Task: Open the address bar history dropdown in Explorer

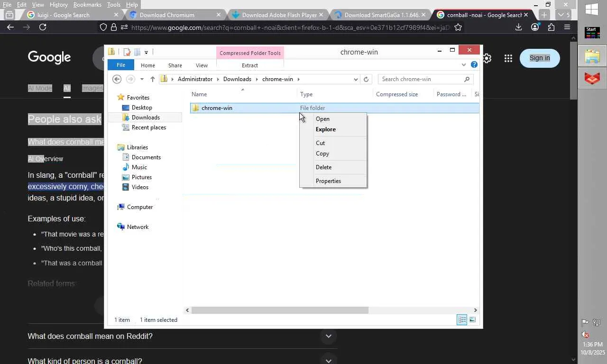Action: tap(356, 79)
